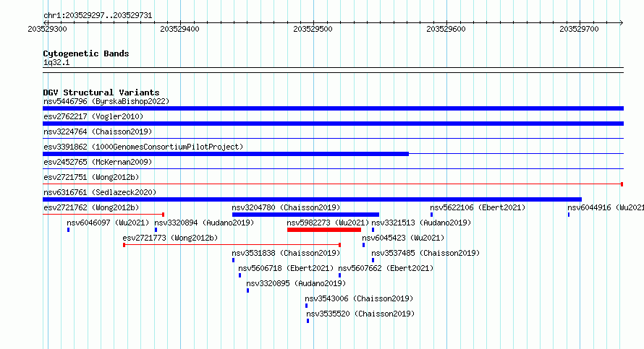Click ruler coordinate 203529500
The width and height of the screenshot is (644, 349).
[313, 29]
